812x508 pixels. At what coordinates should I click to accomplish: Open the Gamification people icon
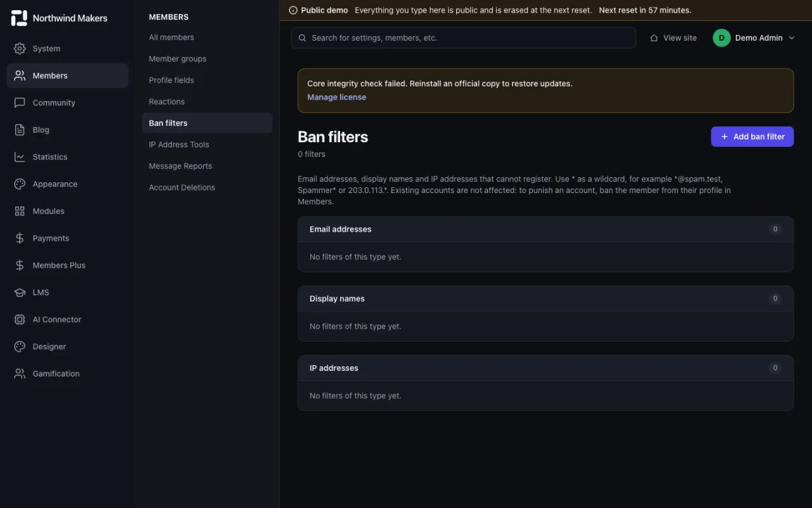click(20, 373)
